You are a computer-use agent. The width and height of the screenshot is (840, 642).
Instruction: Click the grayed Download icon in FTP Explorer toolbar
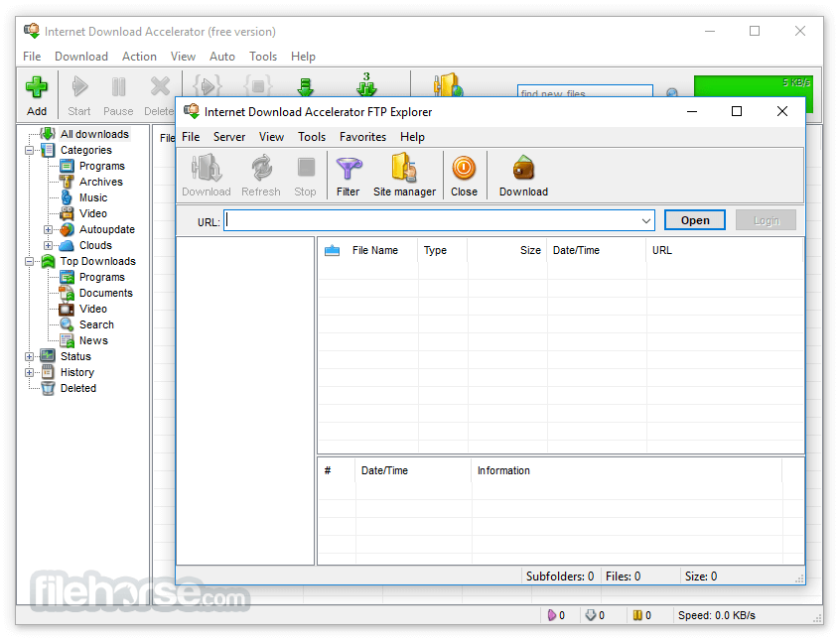click(x=207, y=168)
